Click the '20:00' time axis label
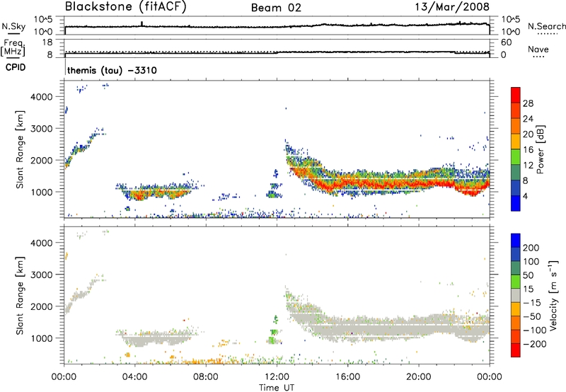The width and height of the screenshot is (566, 392). pos(419,377)
